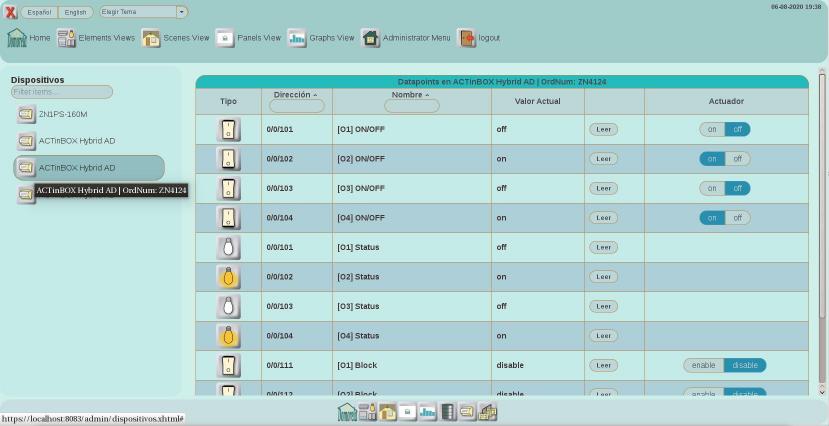
Task: Click the [O4] Status name cell
Action: (412, 336)
